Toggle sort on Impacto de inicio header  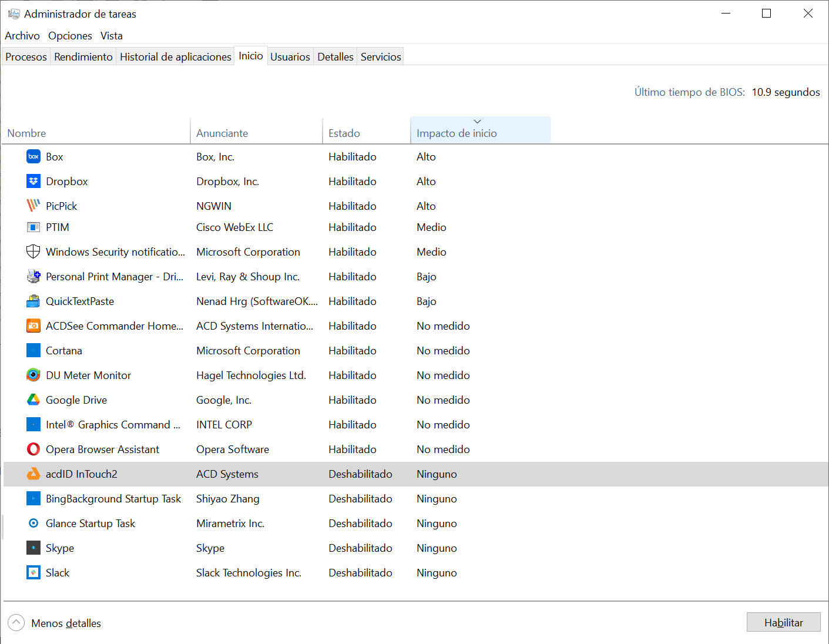pos(481,130)
